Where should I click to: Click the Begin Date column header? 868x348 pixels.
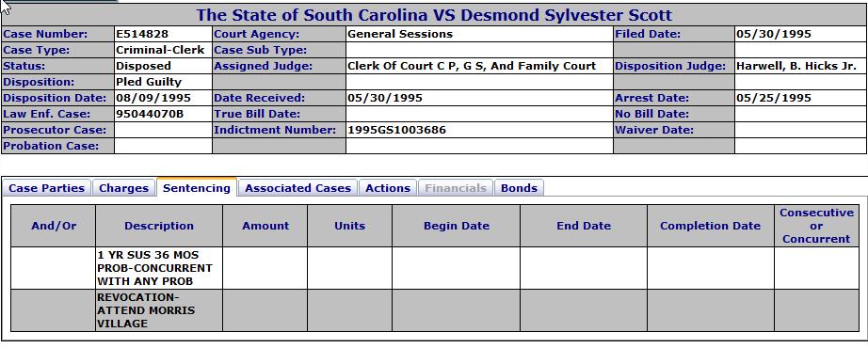coord(457,226)
